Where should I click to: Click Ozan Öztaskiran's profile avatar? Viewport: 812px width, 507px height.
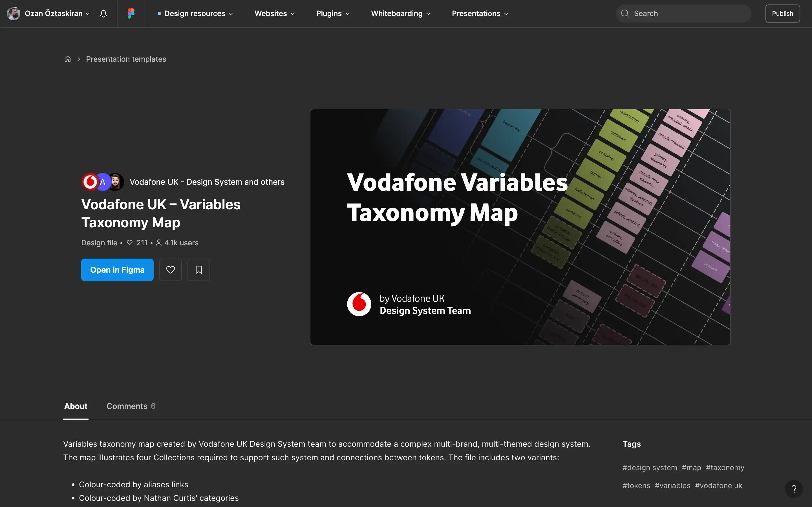click(x=14, y=14)
